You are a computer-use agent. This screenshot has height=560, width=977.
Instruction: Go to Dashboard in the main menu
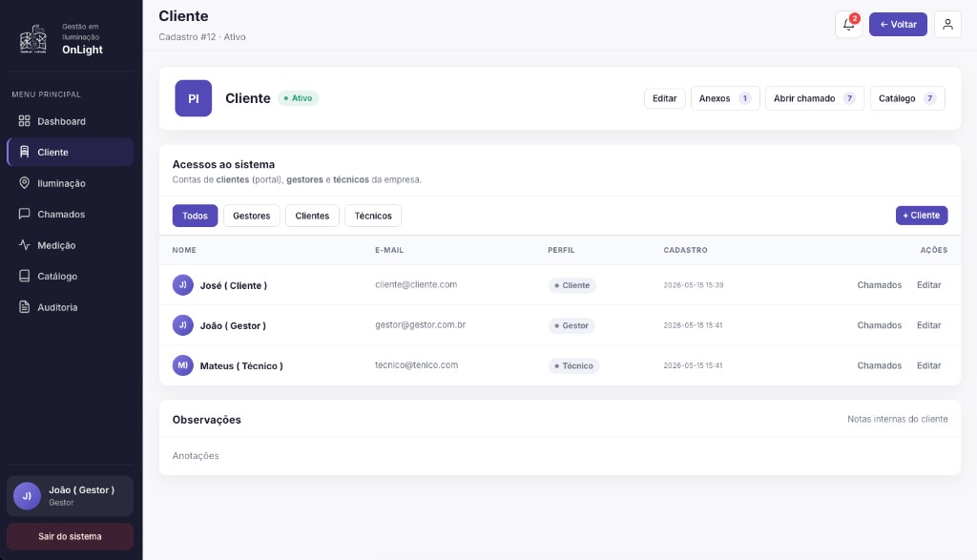pos(71,121)
